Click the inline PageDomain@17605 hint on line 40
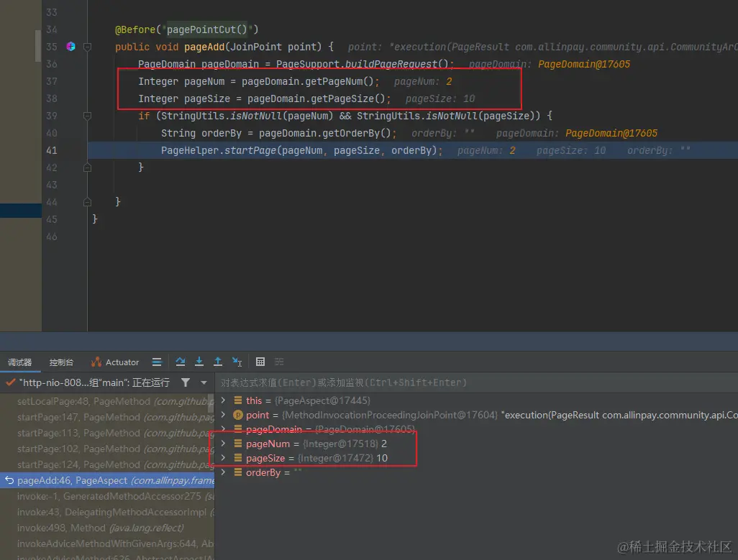 (x=611, y=133)
